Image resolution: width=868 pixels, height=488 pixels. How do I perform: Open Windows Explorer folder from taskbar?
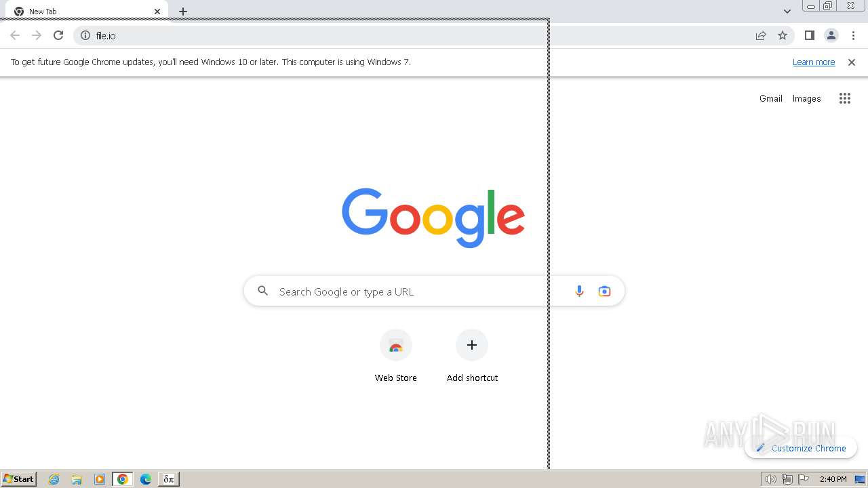click(x=77, y=479)
